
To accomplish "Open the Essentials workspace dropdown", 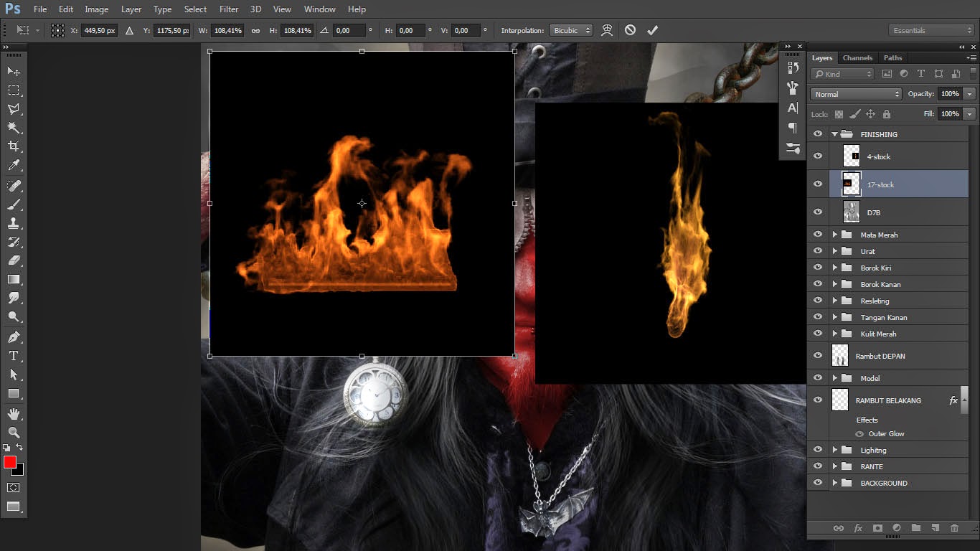I will point(931,31).
